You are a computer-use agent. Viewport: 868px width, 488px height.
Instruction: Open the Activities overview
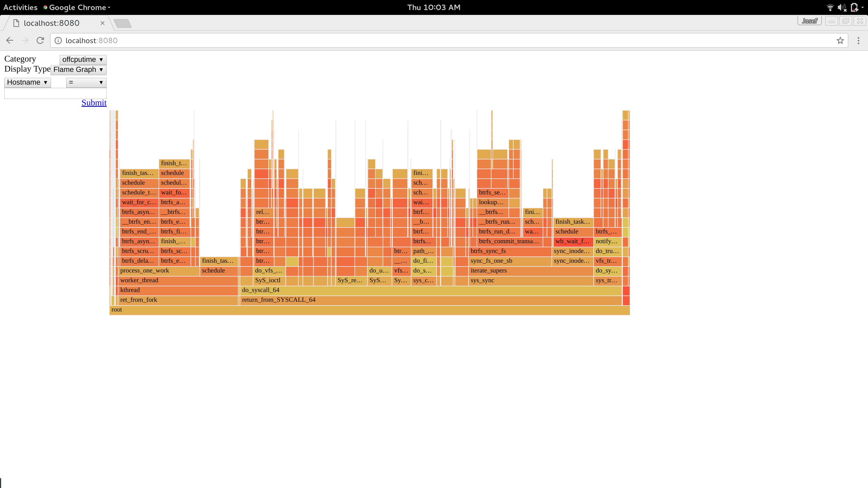tap(20, 7)
